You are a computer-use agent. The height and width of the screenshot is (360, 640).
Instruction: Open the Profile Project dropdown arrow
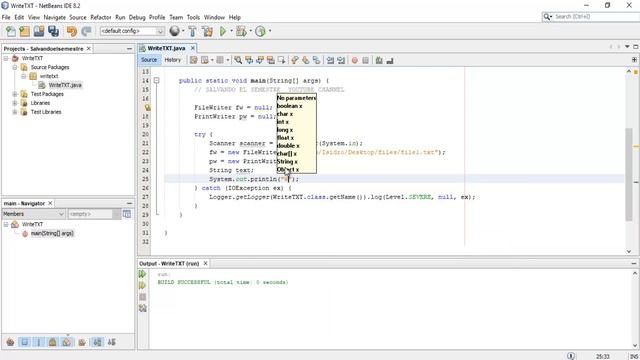point(270,31)
